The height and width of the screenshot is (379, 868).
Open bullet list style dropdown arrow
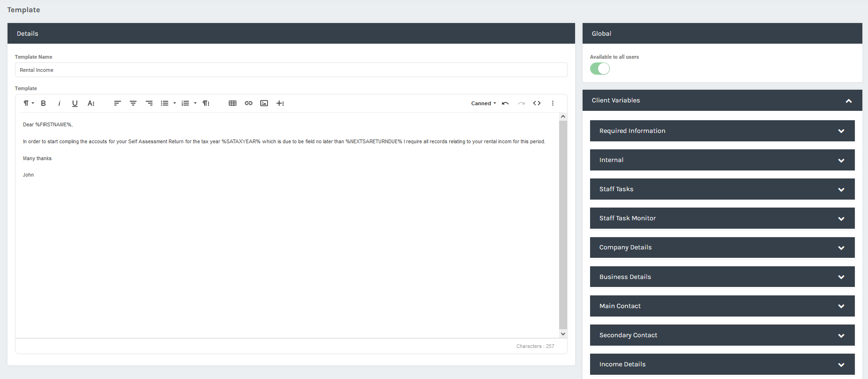175,103
